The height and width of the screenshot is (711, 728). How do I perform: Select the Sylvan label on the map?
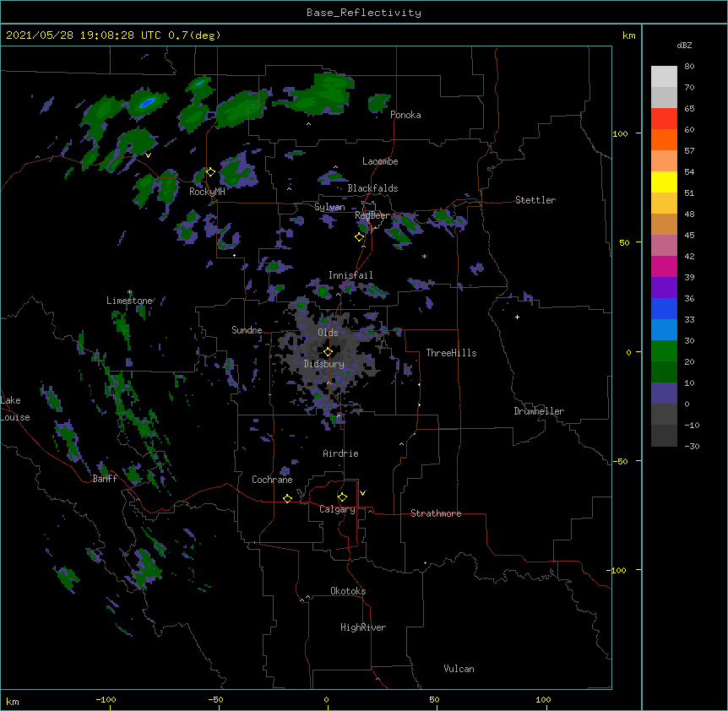[329, 207]
